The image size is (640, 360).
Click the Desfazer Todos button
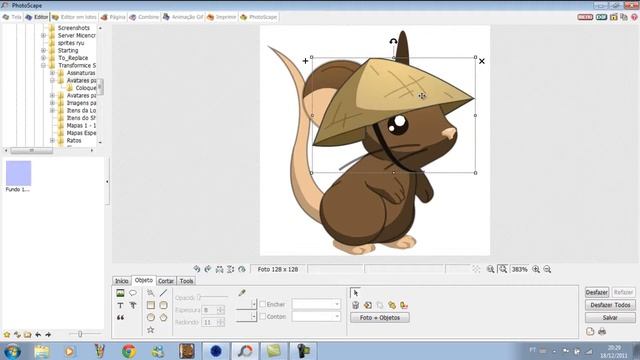[x=610, y=305]
